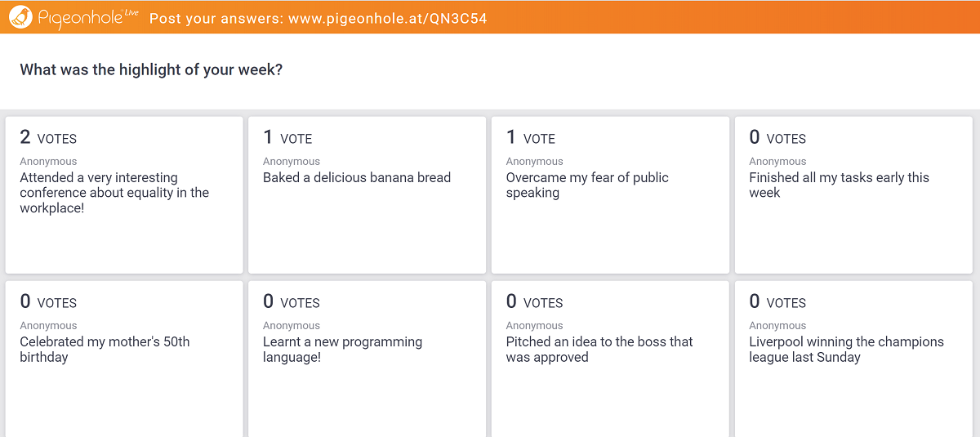Open the www.pigeonhole.at/QN3C54 answer link
The height and width of the screenshot is (437, 980).
pyautogui.click(x=388, y=18)
